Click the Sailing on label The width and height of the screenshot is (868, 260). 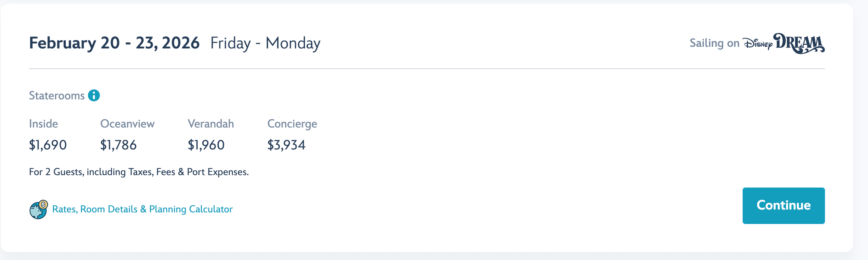[x=714, y=43]
